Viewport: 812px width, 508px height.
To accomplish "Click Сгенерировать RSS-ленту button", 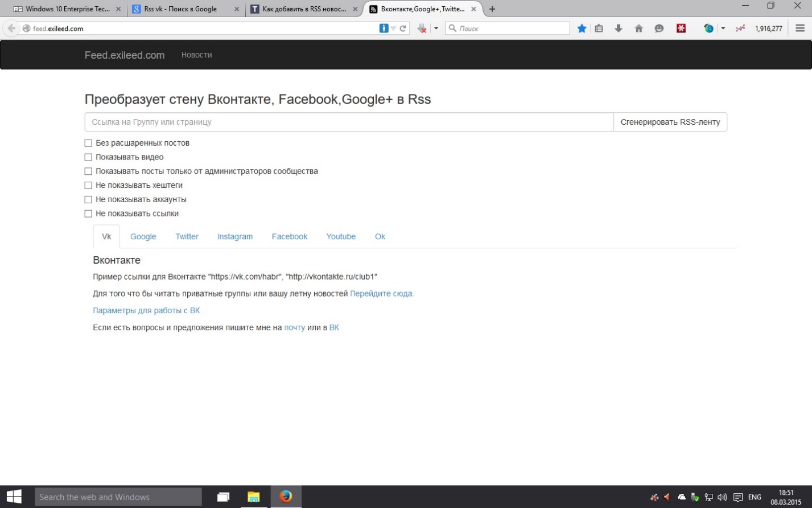I will click(670, 122).
